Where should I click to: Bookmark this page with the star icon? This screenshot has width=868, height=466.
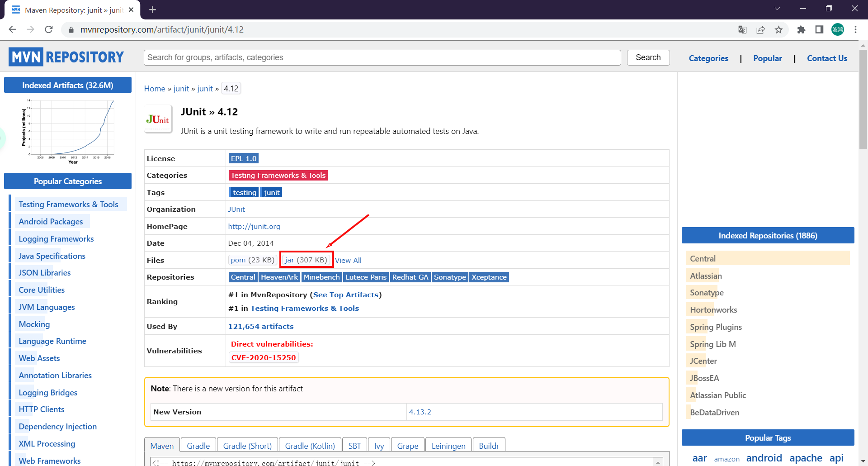pos(778,29)
